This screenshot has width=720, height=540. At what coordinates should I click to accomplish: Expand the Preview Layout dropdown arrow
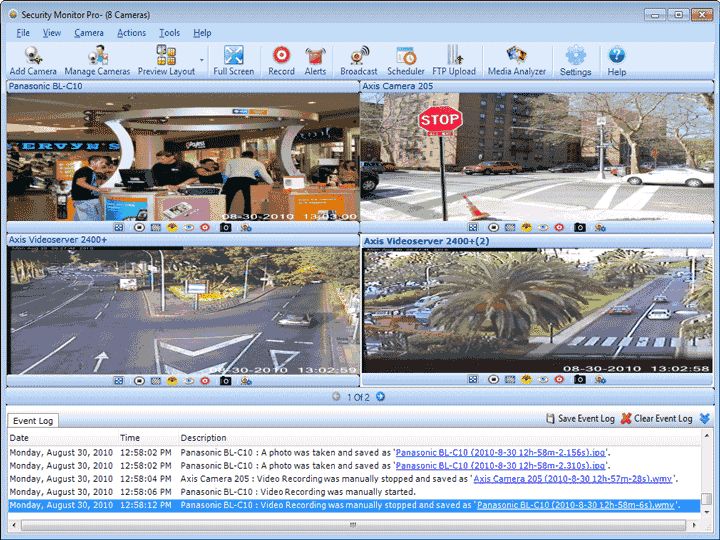pos(202,60)
